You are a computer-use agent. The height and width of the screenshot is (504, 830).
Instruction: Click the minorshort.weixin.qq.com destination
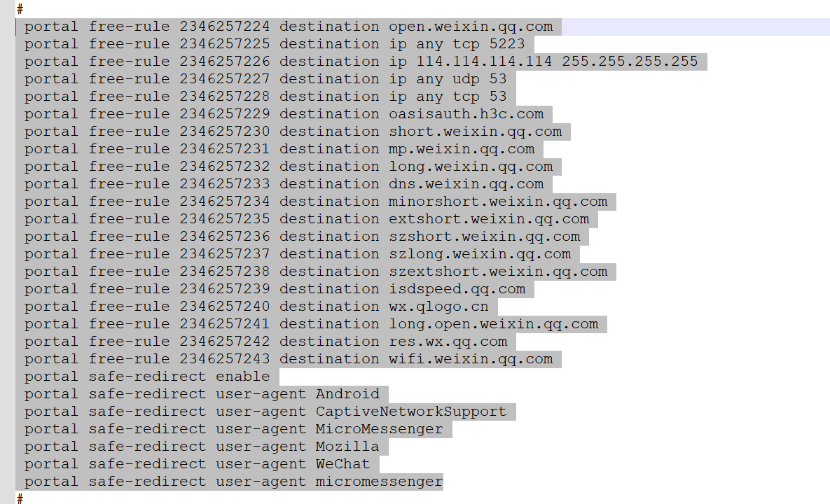[497, 202]
